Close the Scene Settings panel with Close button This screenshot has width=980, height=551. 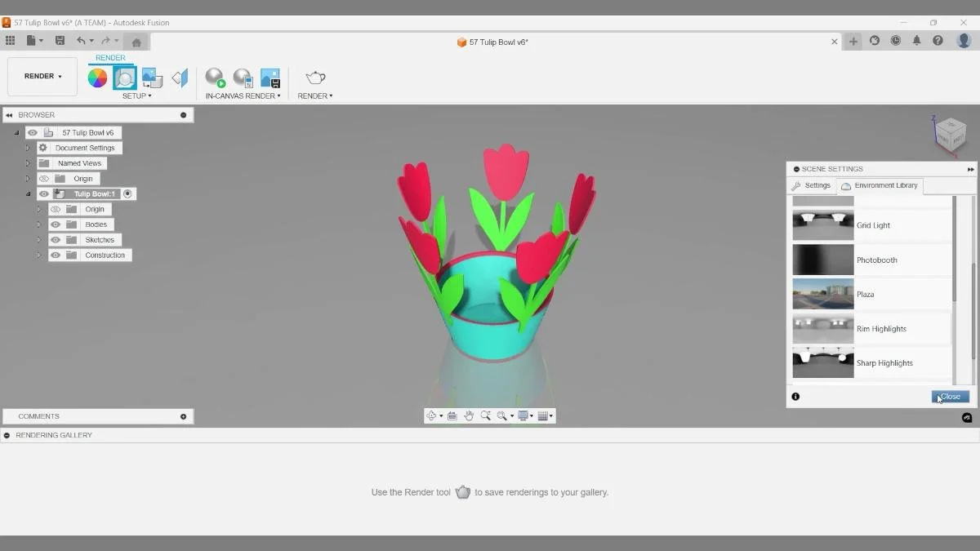coord(950,396)
